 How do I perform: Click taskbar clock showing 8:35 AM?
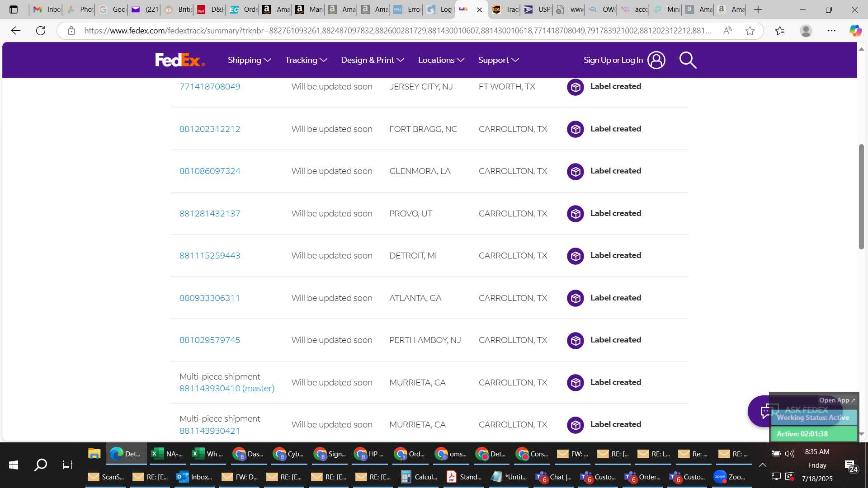pyautogui.click(x=817, y=452)
